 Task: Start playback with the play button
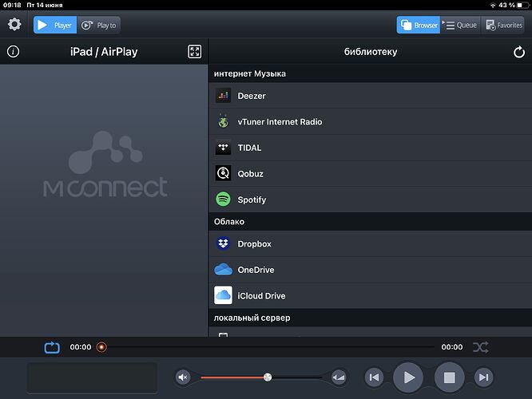click(408, 377)
